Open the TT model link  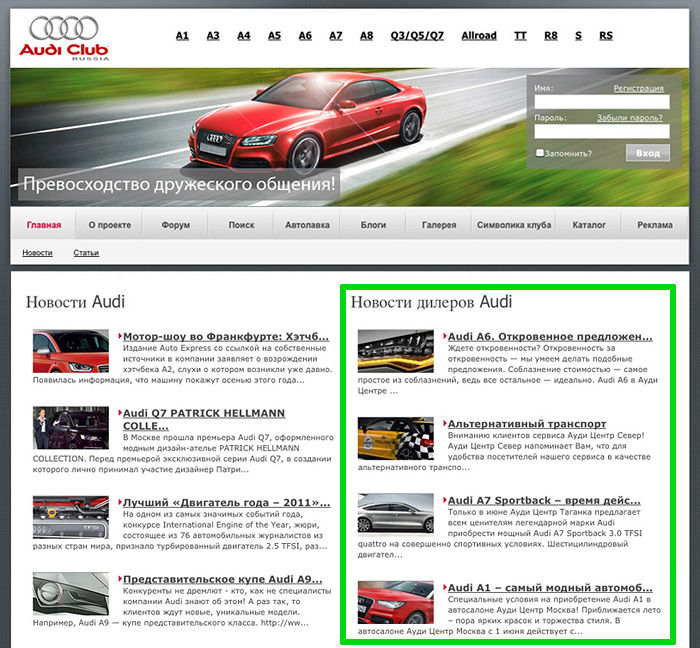(521, 36)
